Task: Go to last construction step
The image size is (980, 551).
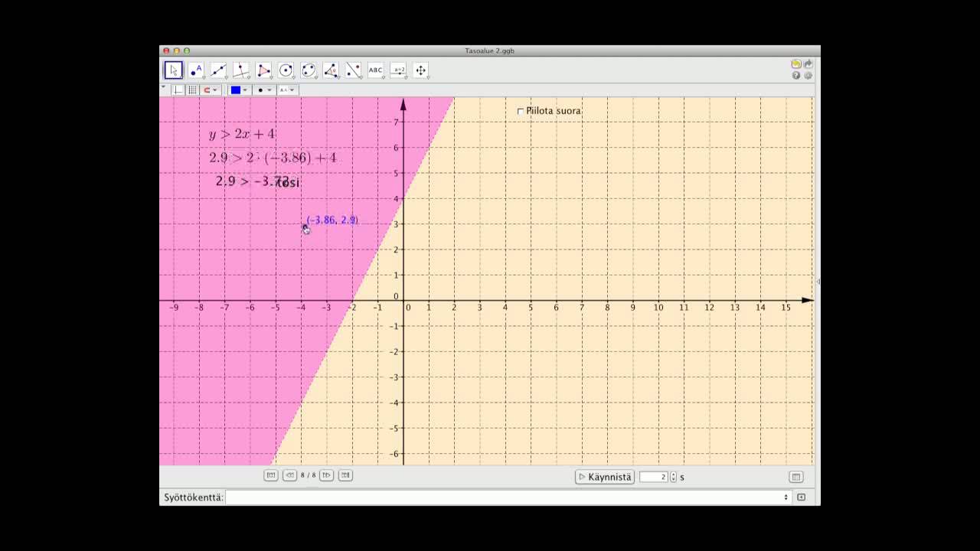Action: [345, 475]
